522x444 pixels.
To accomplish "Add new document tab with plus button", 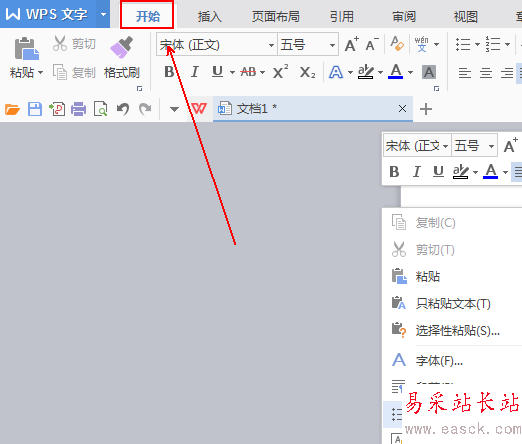I will [426, 109].
